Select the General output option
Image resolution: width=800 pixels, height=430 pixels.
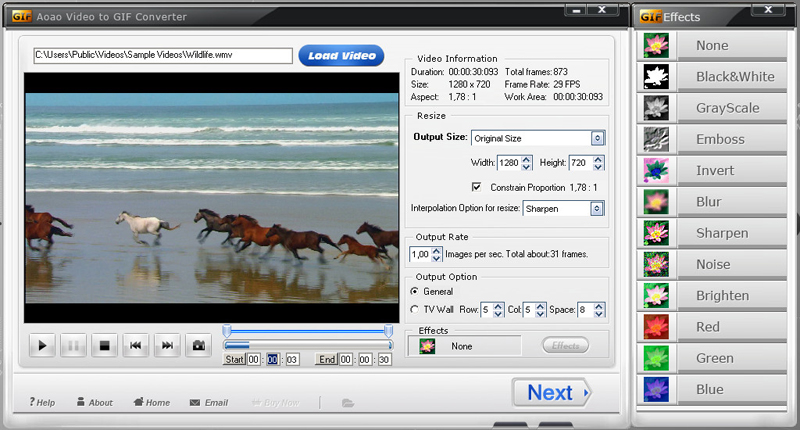pos(415,291)
